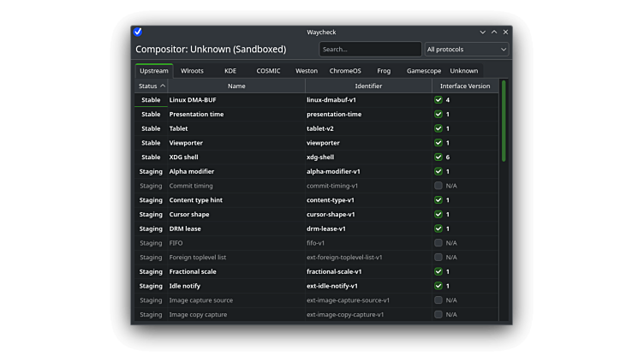Click the Identifier column header
This screenshot has width=644, height=362.
click(x=368, y=86)
